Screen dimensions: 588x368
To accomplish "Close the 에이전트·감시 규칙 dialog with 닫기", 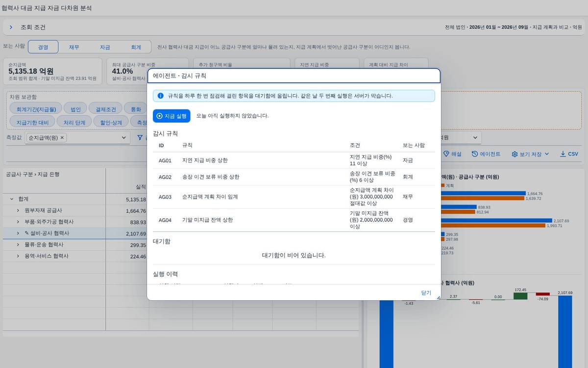I will pos(426,292).
